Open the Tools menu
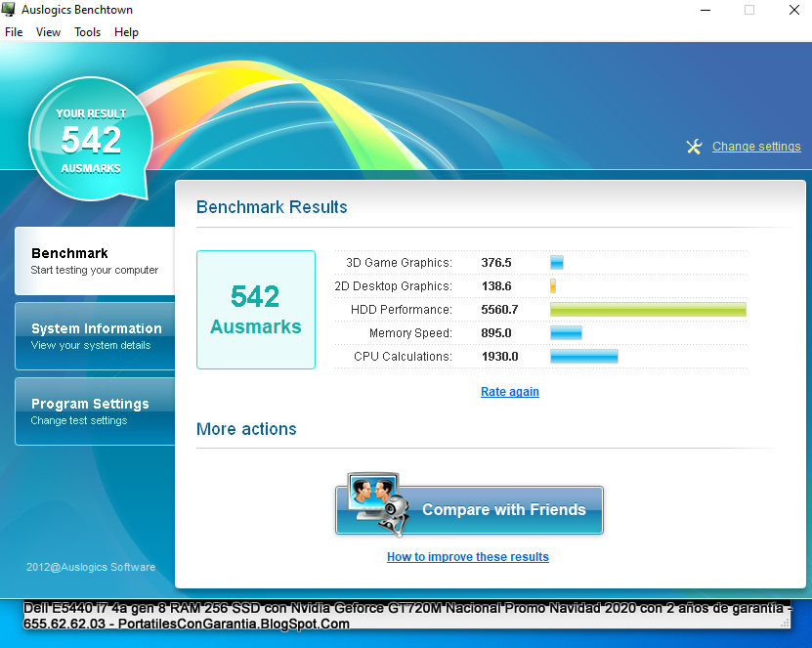Screen dimensions: 812x648 [87, 32]
